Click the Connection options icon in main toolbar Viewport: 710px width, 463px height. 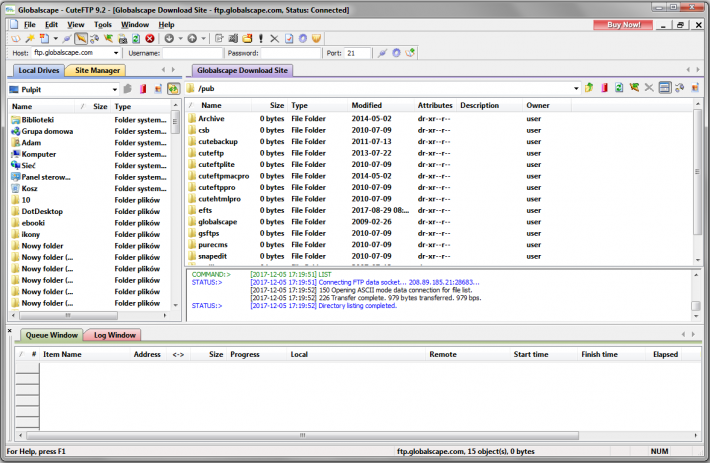(x=95, y=39)
